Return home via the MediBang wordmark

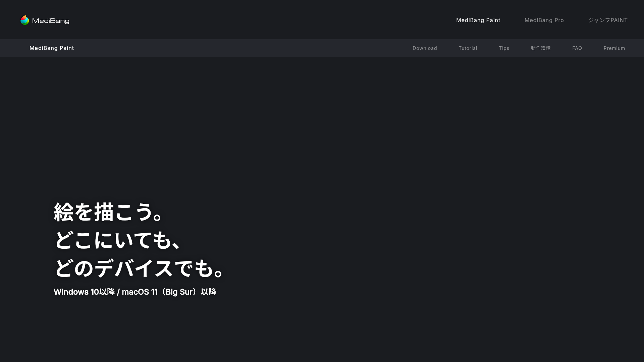coord(51,20)
